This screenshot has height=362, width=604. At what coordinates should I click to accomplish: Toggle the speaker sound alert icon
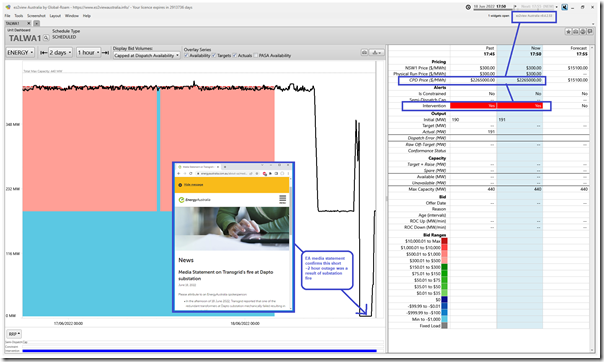pyautogui.click(x=564, y=7)
